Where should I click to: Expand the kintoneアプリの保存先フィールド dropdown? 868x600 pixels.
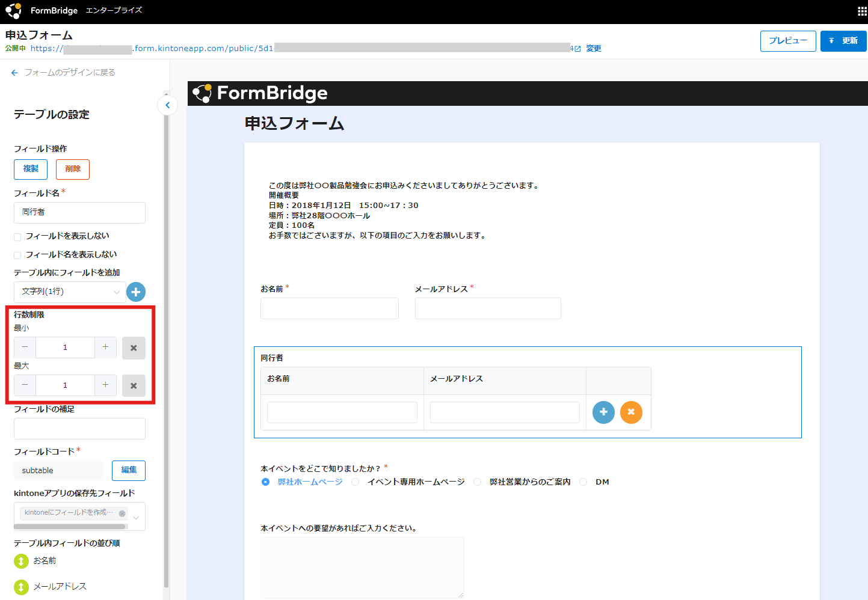[137, 518]
